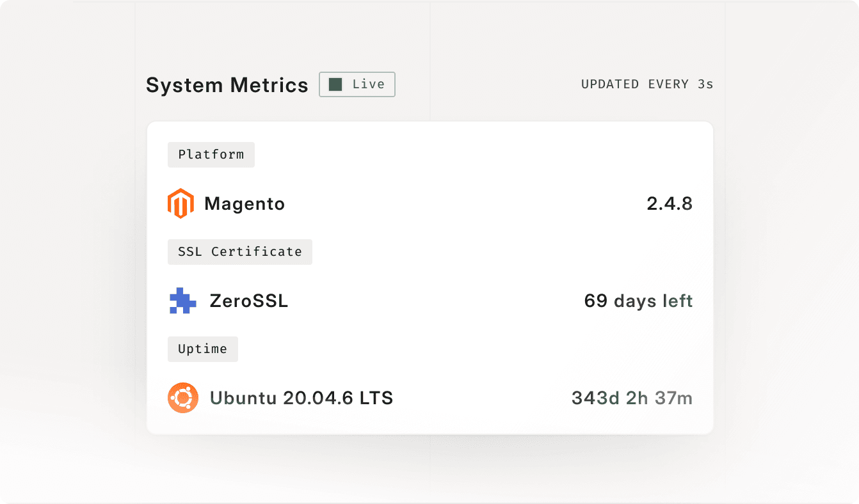Click the ZeroSSL logo icon
This screenshot has width=859, height=504.
click(x=182, y=301)
